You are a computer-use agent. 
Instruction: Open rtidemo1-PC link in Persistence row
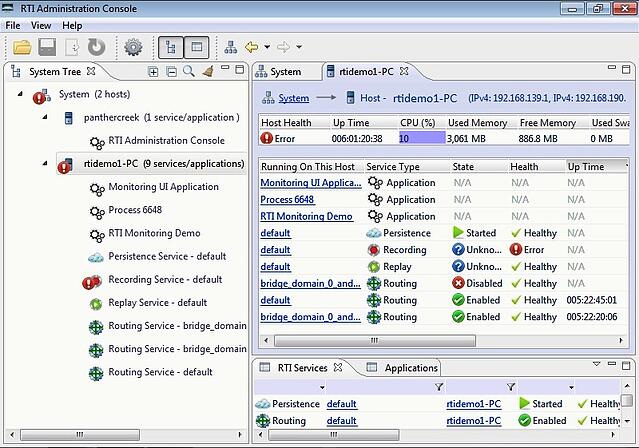click(x=474, y=404)
